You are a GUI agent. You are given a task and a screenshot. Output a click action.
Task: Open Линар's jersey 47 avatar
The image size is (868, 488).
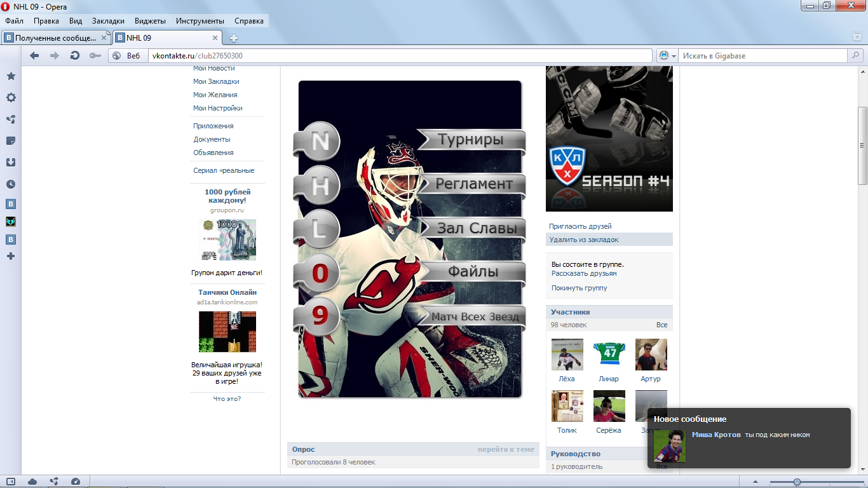click(x=609, y=355)
